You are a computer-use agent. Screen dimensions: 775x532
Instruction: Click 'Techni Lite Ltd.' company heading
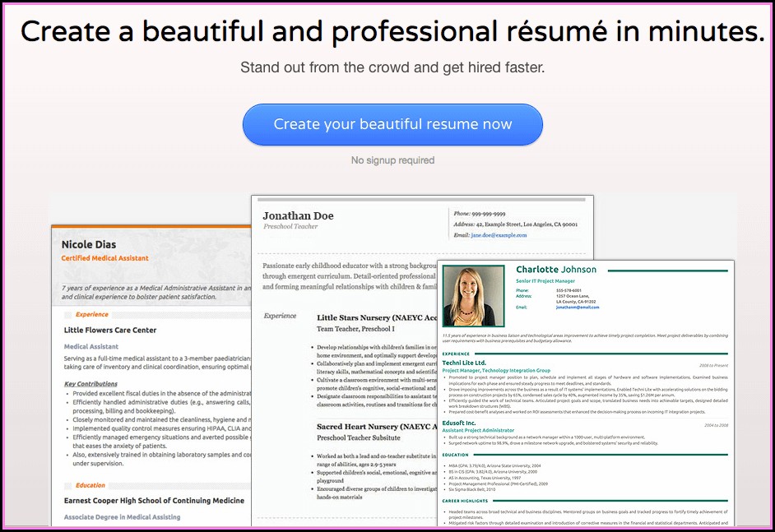464,363
